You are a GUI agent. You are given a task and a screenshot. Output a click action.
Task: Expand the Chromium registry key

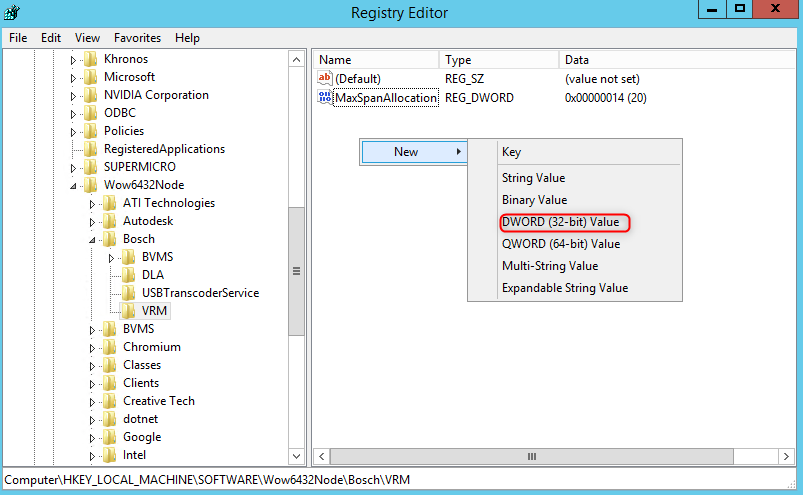click(x=92, y=347)
